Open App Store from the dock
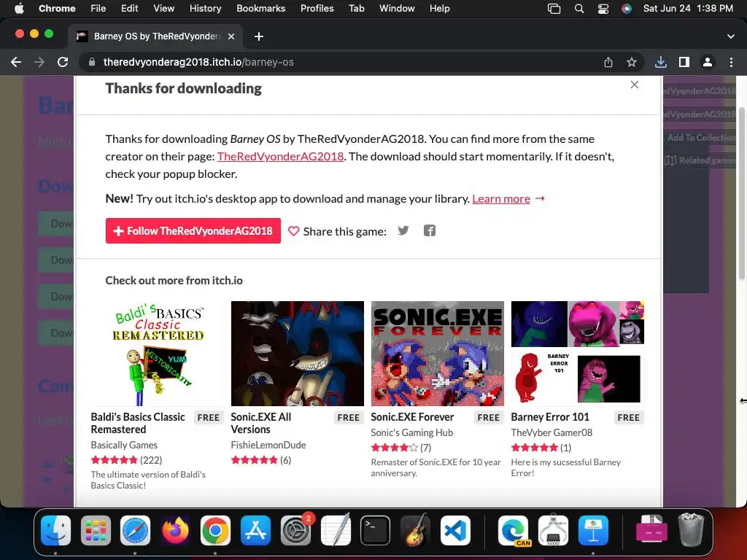 255,530
